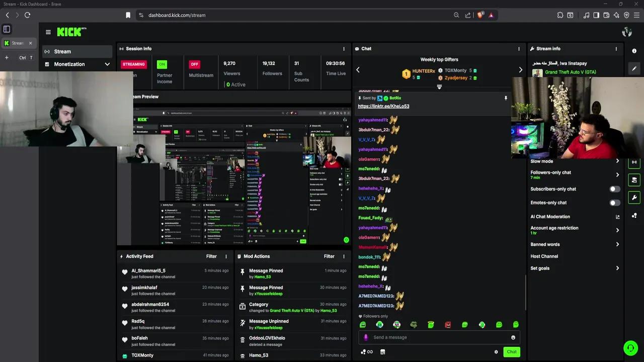Open Session Info three-dot options menu
644x362 pixels.
(344, 49)
